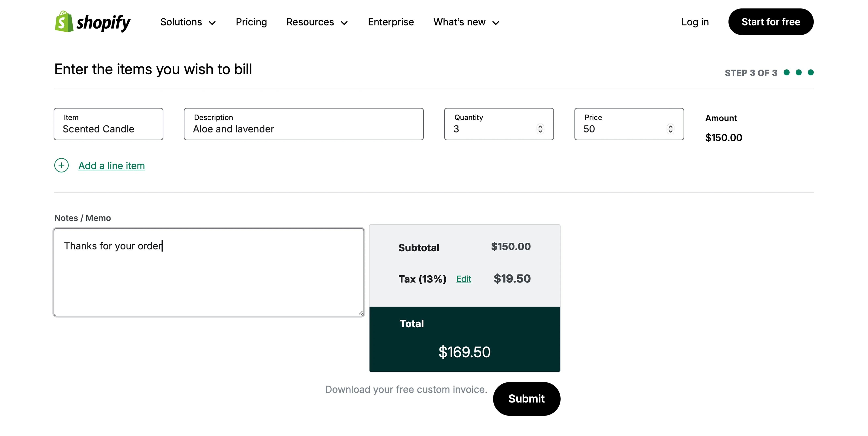The height and width of the screenshot is (436, 868).
Task: Edit the tax rate via Edit link
Action: [x=463, y=279]
